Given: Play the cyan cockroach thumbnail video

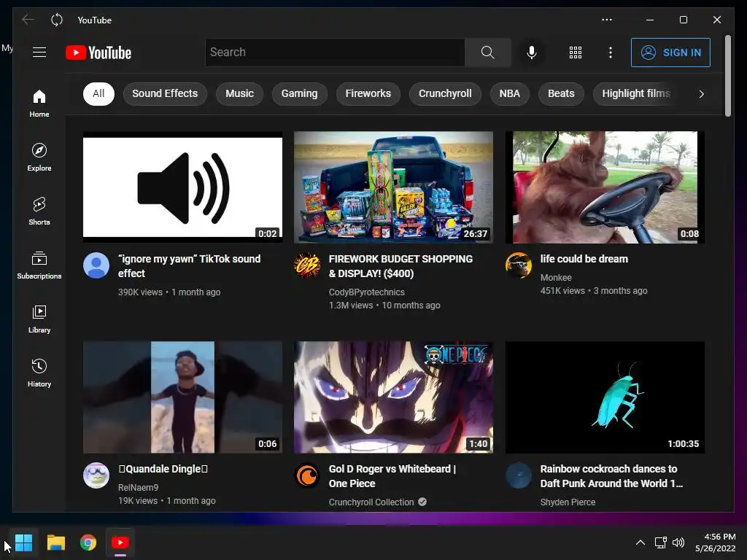Looking at the screenshot, I should [x=605, y=397].
